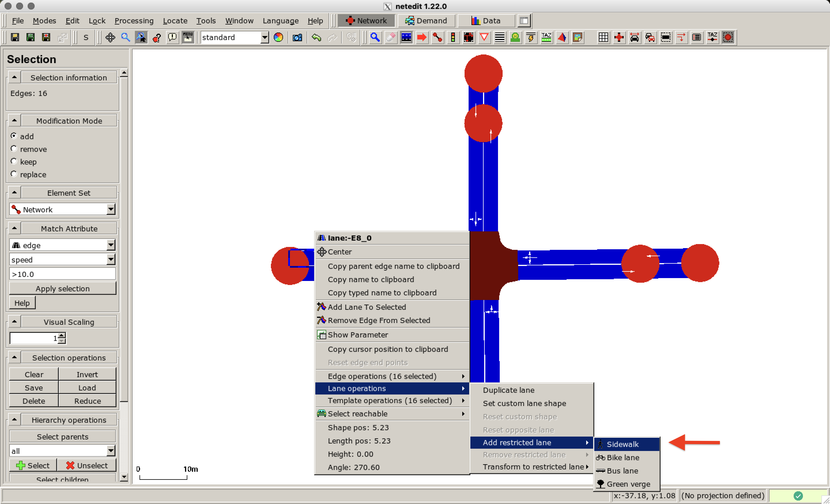Image resolution: width=830 pixels, height=504 pixels.
Task: Click the match value input field
Action: [x=63, y=274]
